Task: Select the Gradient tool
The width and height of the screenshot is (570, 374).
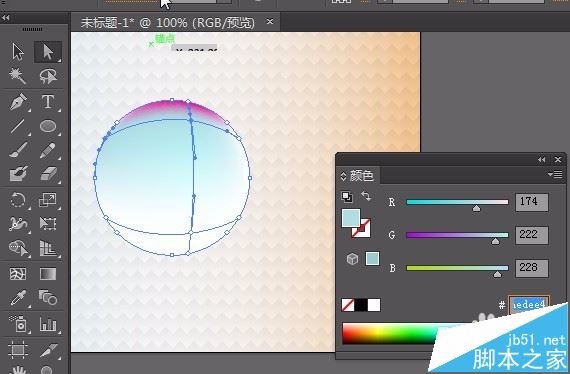Action: (x=48, y=274)
